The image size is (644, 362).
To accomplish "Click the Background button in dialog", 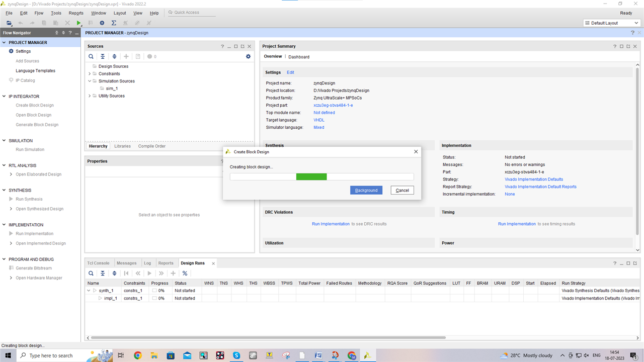I will 366,190.
